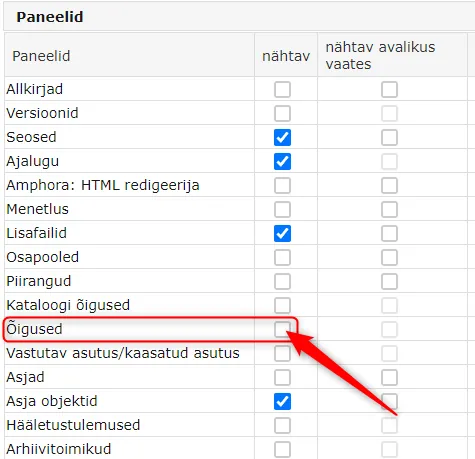Check nähtav box for Hääletustulemused

(282, 425)
